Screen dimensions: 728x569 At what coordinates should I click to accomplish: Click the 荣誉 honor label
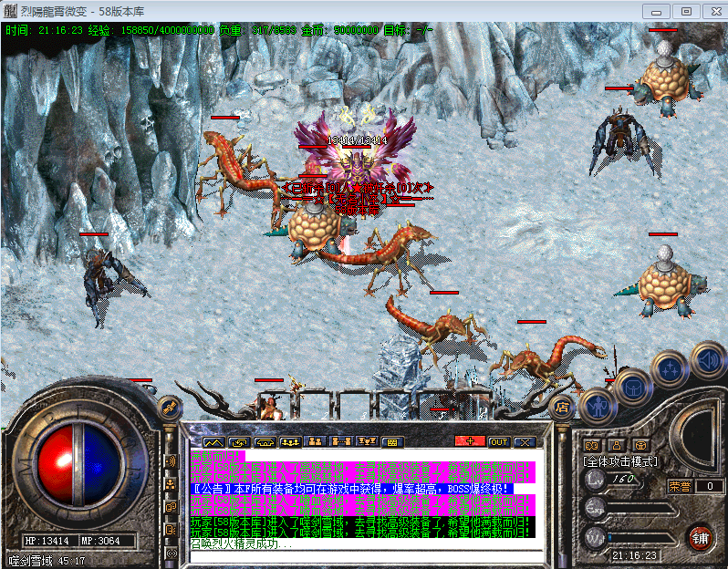click(680, 486)
